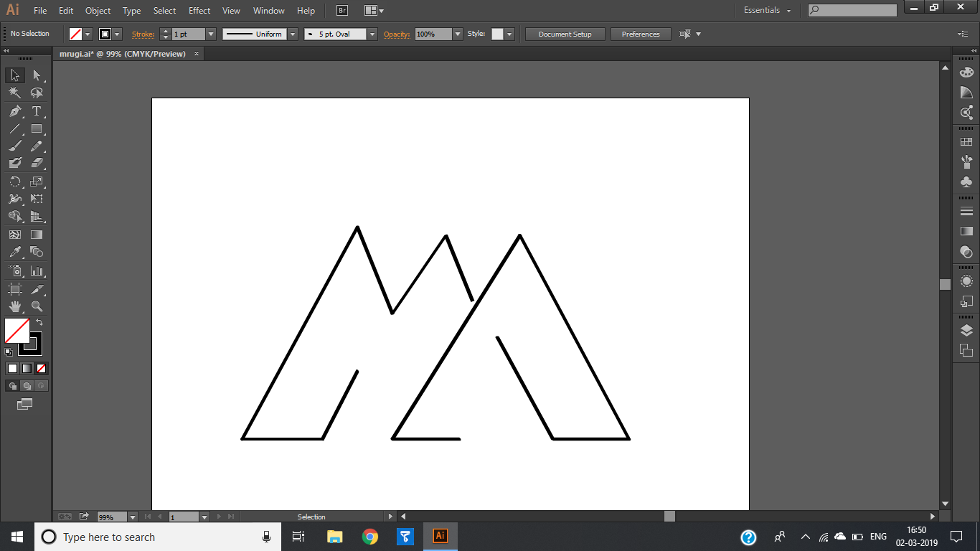Switch to Gradient fill mode
The width and height of the screenshot is (980, 551).
[x=27, y=368]
